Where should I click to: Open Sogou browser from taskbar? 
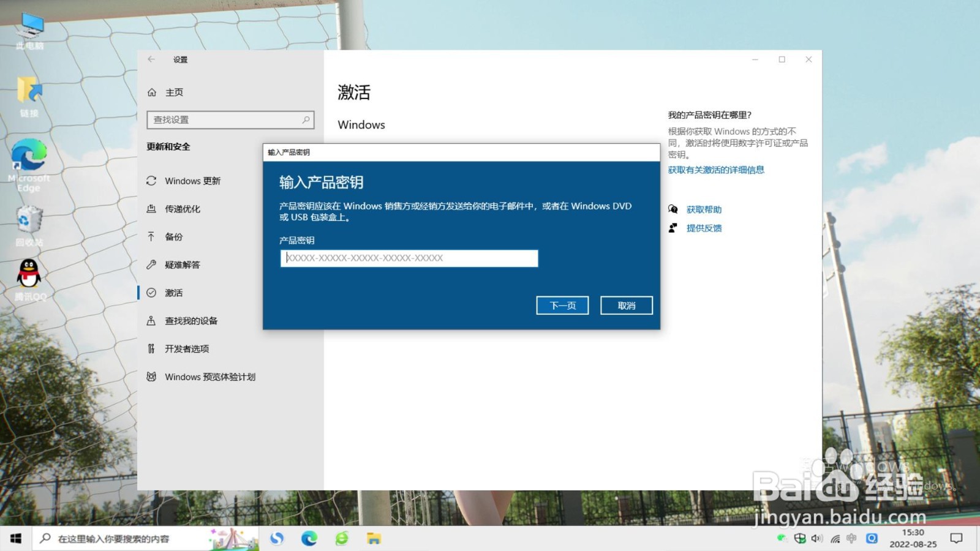[277, 539]
